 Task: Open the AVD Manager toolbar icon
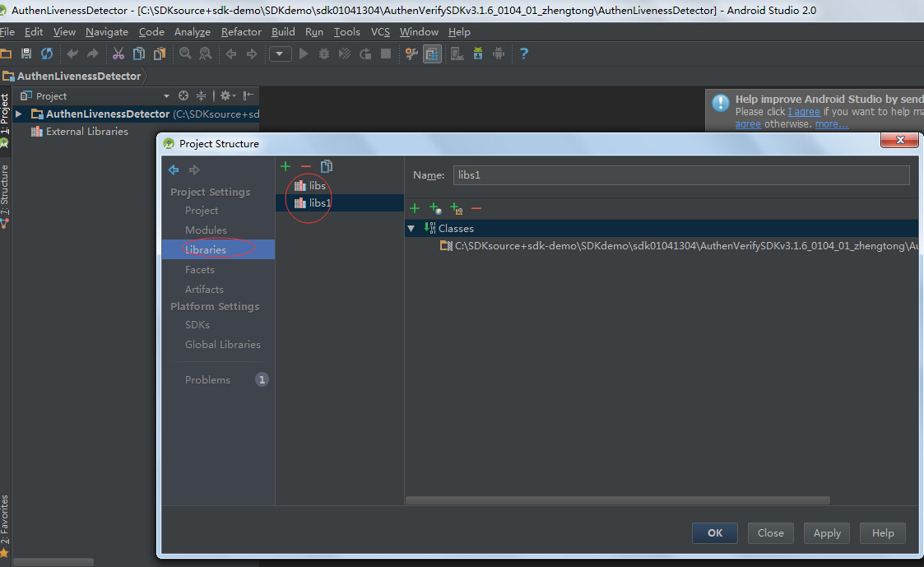(457, 54)
